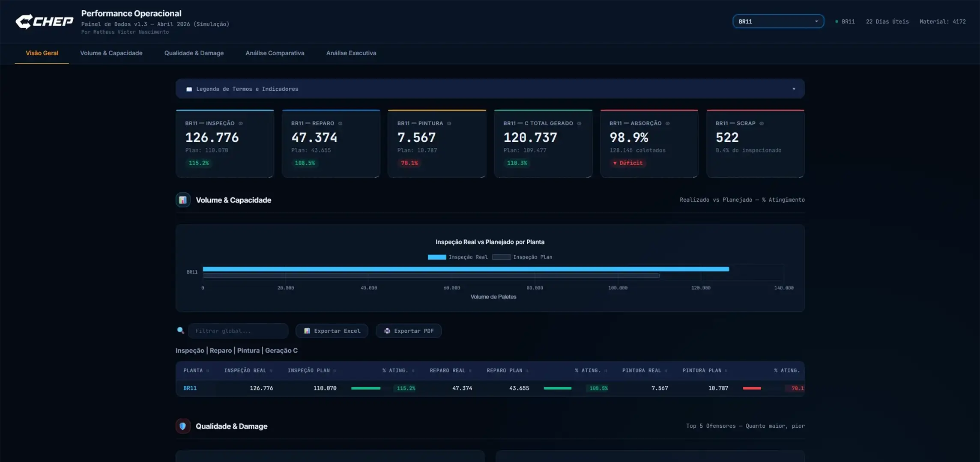Image resolution: width=980 pixels, height=462 pixels.
Task: Click Exportar PDF button
Action: 409,331
